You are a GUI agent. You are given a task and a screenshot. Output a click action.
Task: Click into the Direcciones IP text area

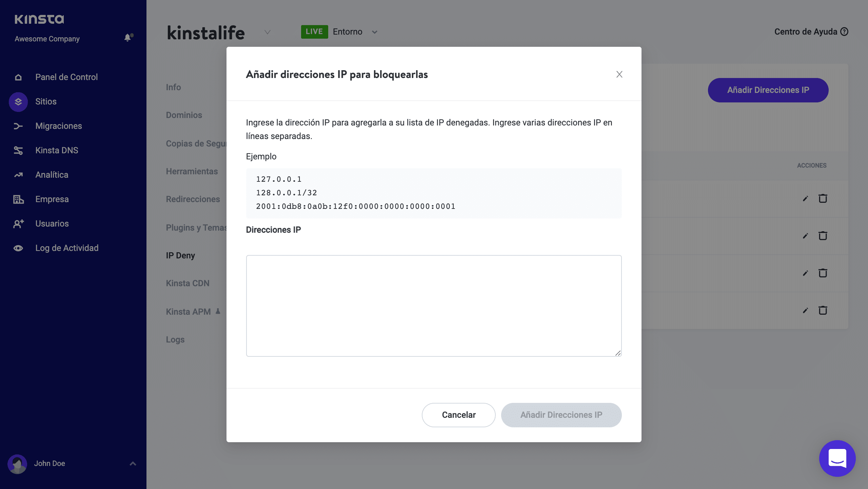[434, 306]
